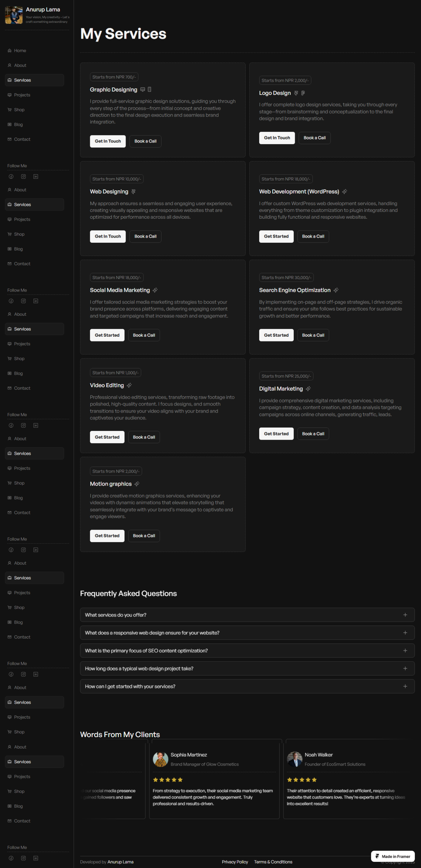Click the Home icon in the sidebar

(x=9, y=51)
